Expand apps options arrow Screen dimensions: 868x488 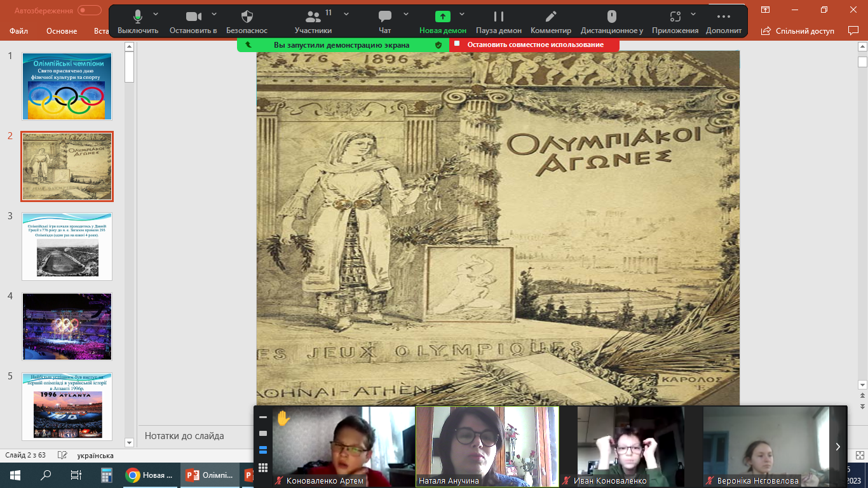pos(693,14)
